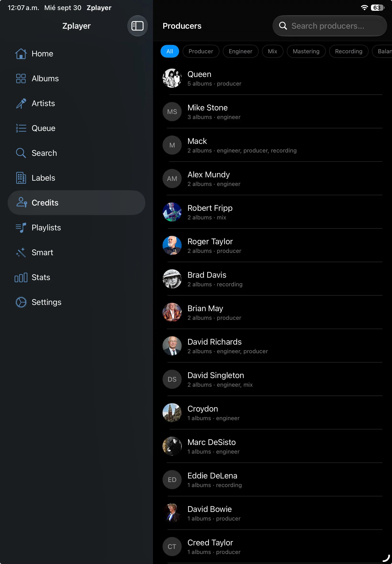Tap the ED initials avatar
Screen dimensions: 392x564
tap(172, 480)
